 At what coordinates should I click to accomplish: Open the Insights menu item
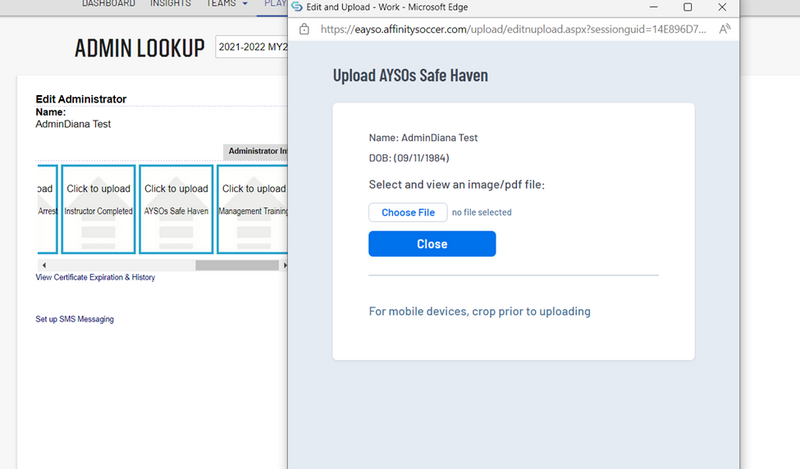tap(170, 4)
